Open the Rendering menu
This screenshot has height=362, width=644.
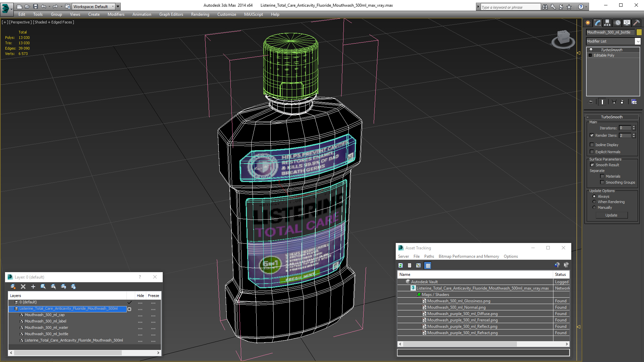(x=200, y=14)
